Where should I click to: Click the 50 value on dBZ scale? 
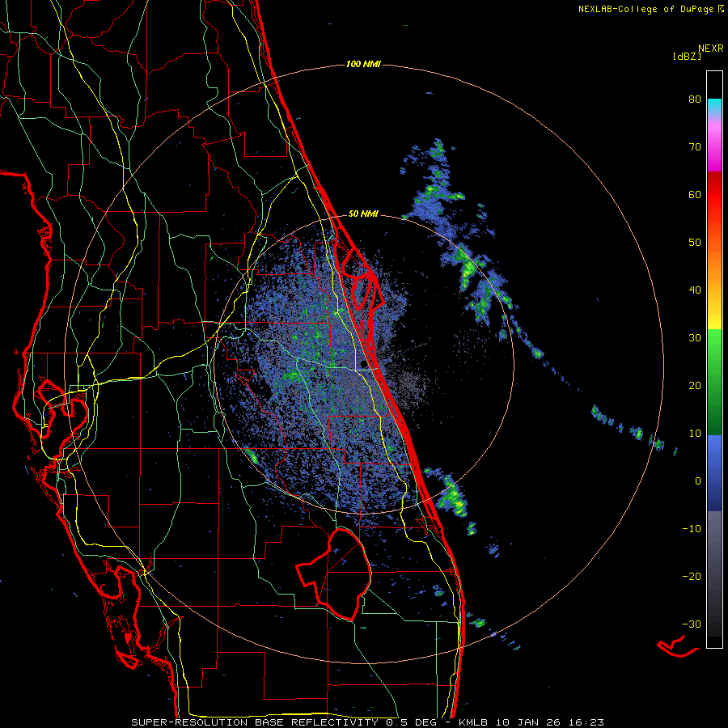695,243
